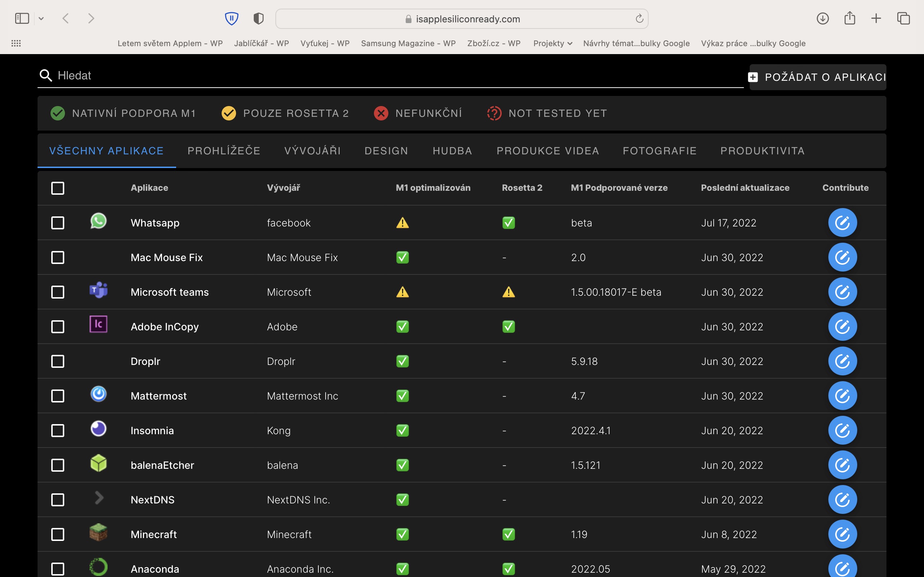The height and width of the screenshot is (577, 924).
Task: Check the select-all checkbox in table header
Action: (x=58, y=188)
